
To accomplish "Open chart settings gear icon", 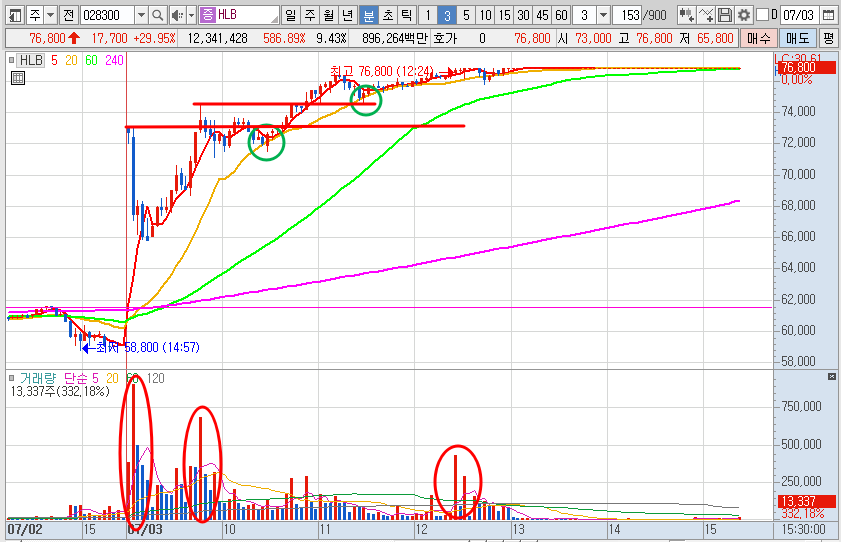I will coord(744,15).
